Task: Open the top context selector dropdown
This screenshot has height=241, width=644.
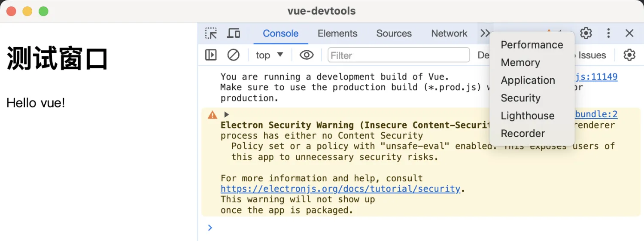Action: 269,55
